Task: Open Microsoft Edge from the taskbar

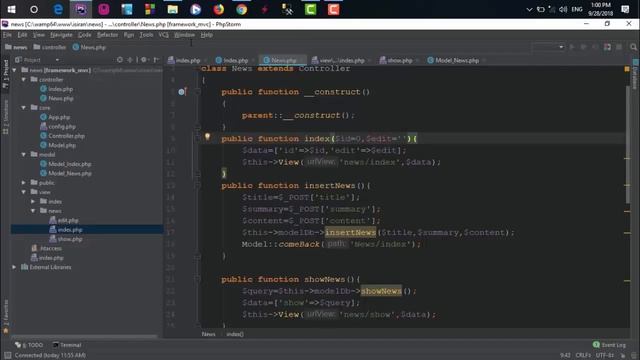Action: pos(58,9)
